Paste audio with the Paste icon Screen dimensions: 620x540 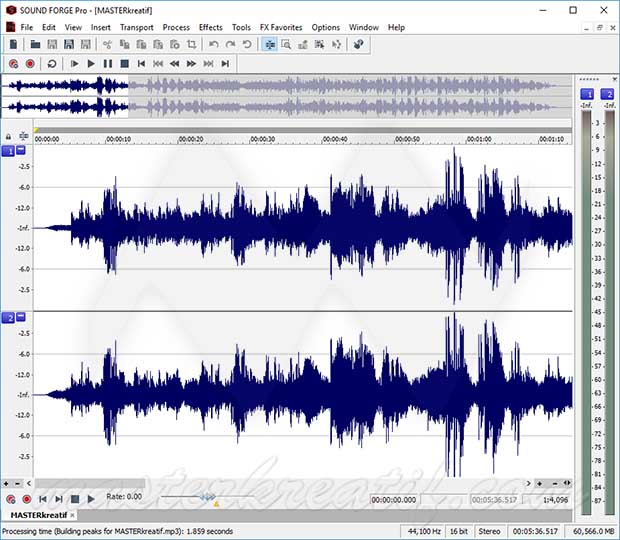(141, 44)
